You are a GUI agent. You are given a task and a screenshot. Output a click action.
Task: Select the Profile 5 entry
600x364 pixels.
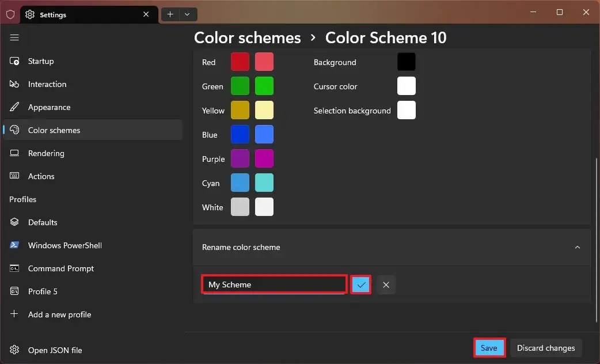[47, 291]
